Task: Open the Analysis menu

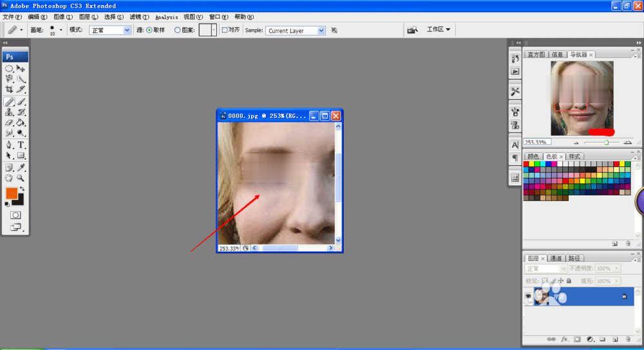Action: 166,17
